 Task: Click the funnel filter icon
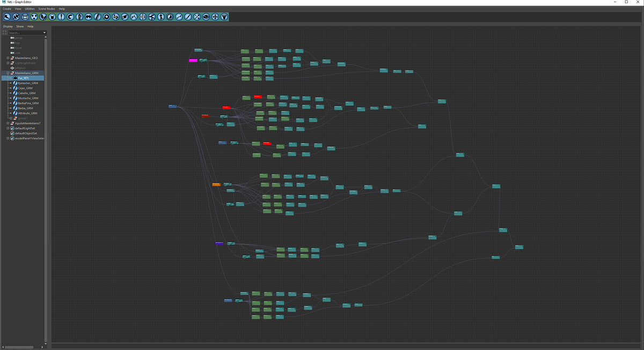[224, 17]
